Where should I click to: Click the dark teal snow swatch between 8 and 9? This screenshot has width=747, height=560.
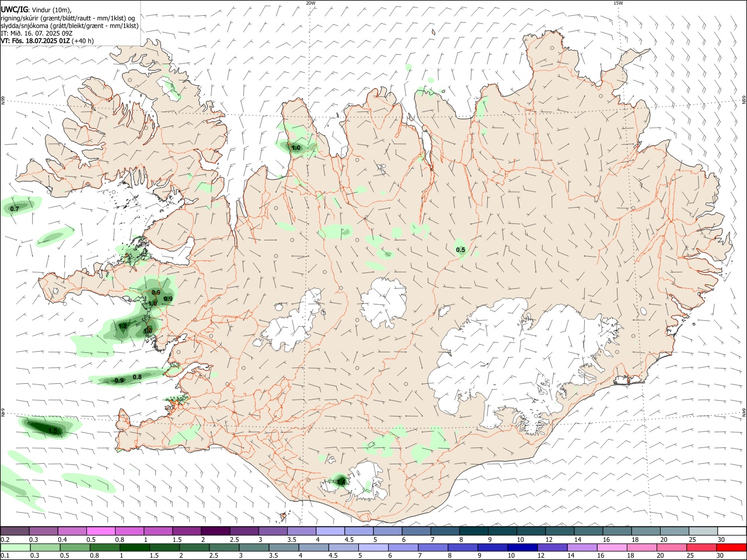pyautogui.click(x=473, y=531)
